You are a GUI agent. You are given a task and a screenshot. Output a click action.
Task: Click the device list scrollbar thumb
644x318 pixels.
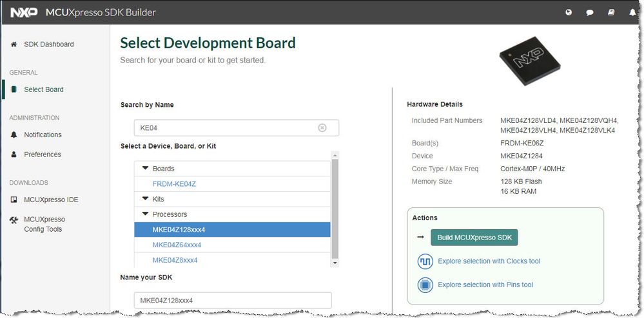pos(335,209)
